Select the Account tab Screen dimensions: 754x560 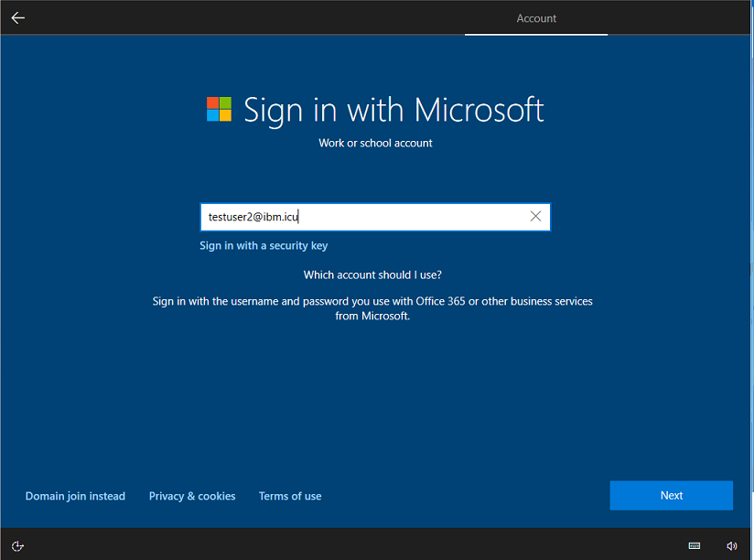point(536,18)
